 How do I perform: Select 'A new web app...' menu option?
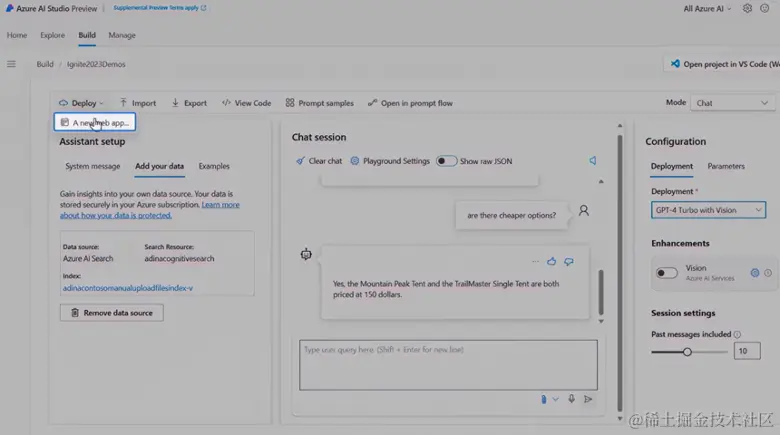tap(95, 122)
